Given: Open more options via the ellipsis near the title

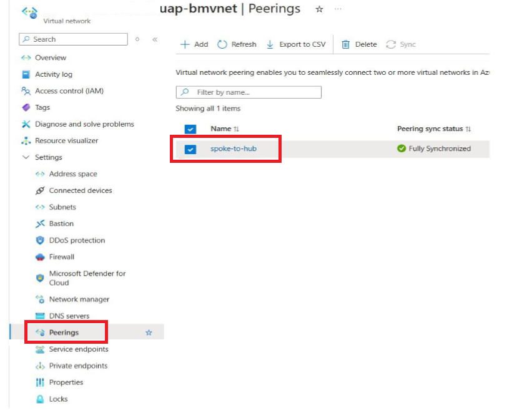Looking at the screenshot, I should (337, 9).
